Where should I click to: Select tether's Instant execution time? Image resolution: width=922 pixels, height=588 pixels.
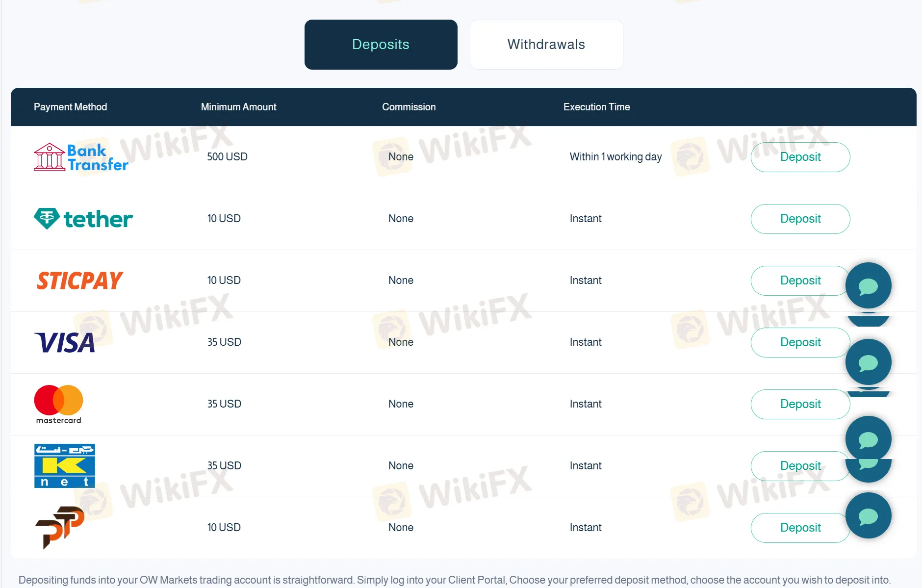click(x=586, y=219)
